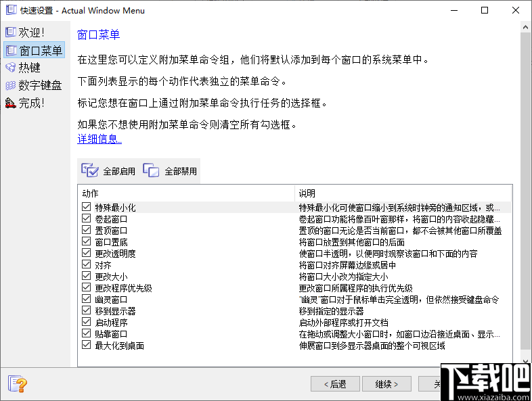Select the 对齐 row label

click(103, 265)
